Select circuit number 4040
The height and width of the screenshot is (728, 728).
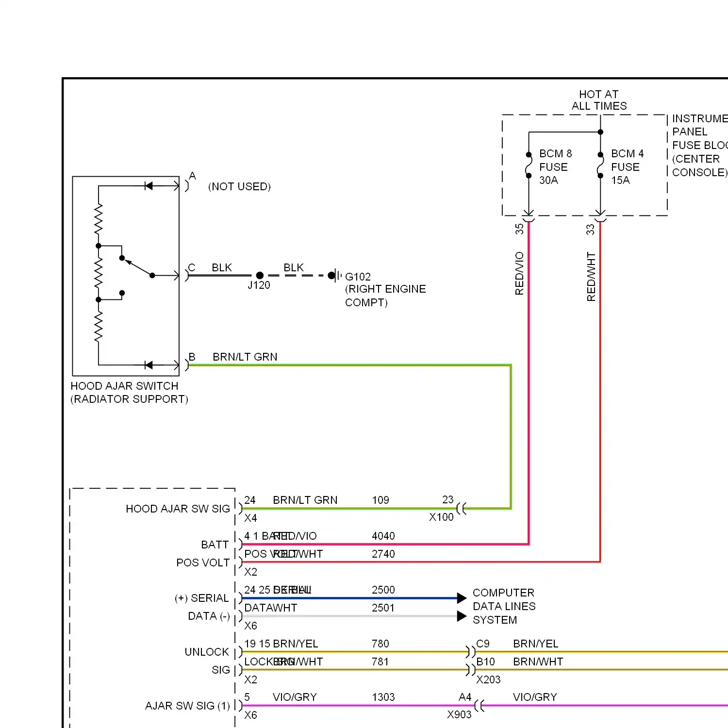click(x=383, y=536)
